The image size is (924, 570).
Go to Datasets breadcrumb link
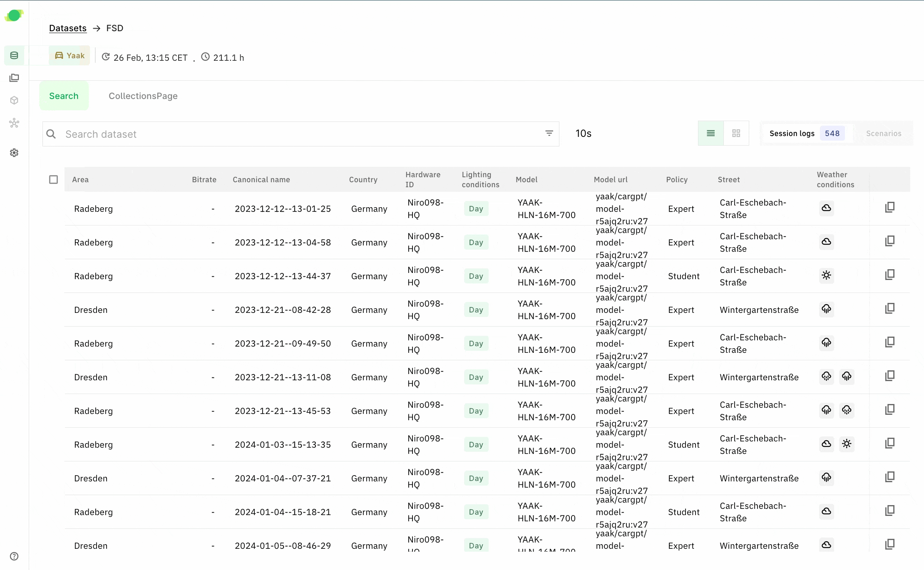pos(68,28)
